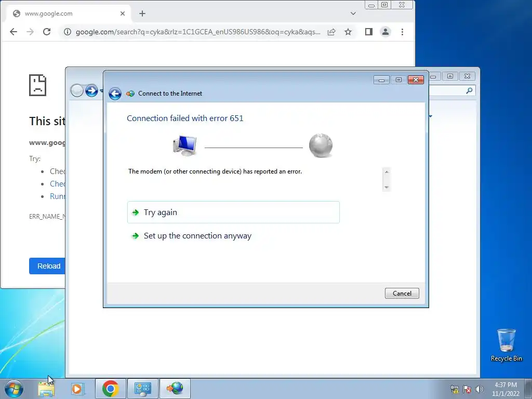Minimize the Connect to the Internet dialog
Image resolution: width=532 pixels, height=399 pixels.
381,79
